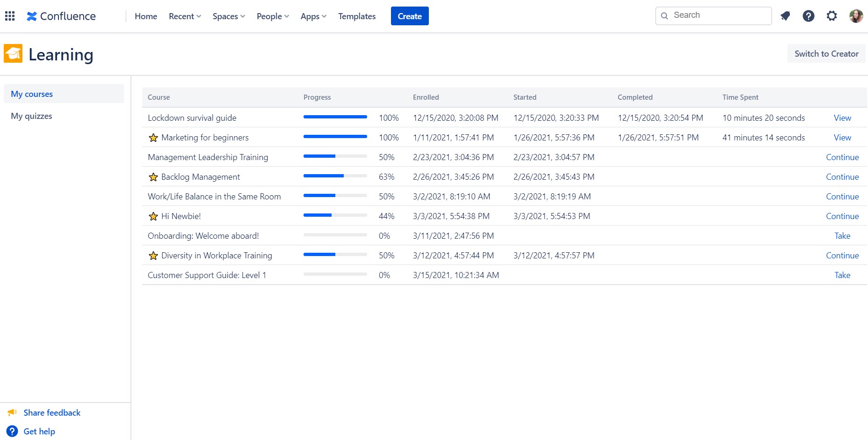This screenshot has height=440, width=868.
Task: Open the settings gear icon
Action: pos(832,16)
